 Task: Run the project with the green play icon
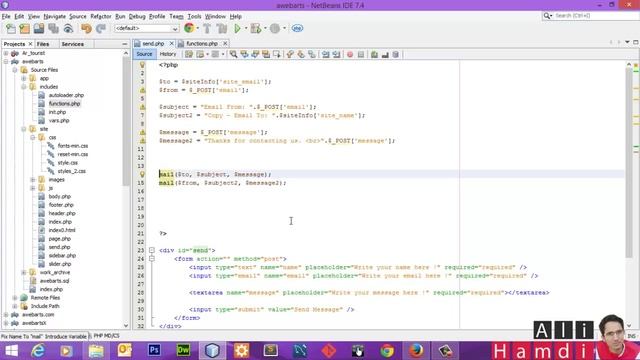coord(237,28)
